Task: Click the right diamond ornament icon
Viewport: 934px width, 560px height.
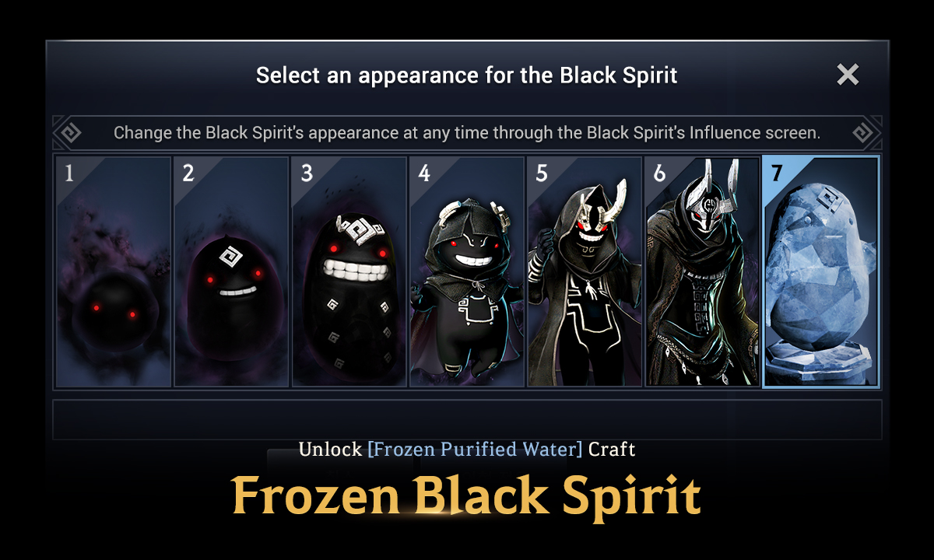Action: coord(862,133)
